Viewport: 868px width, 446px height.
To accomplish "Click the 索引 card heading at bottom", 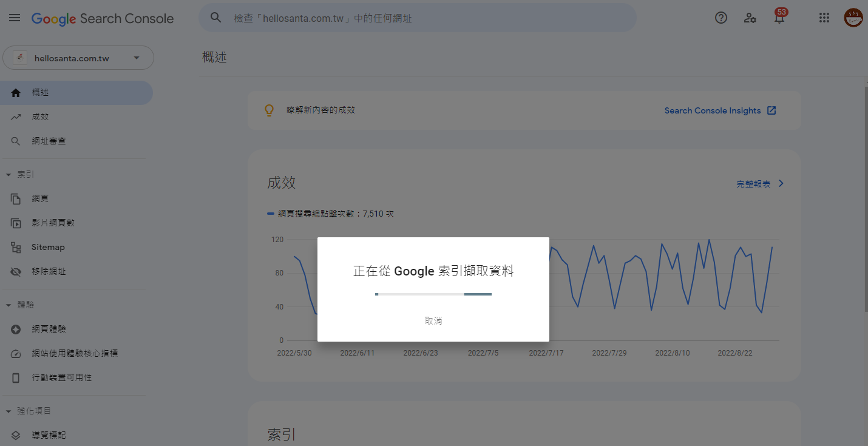I will point(282,434).
